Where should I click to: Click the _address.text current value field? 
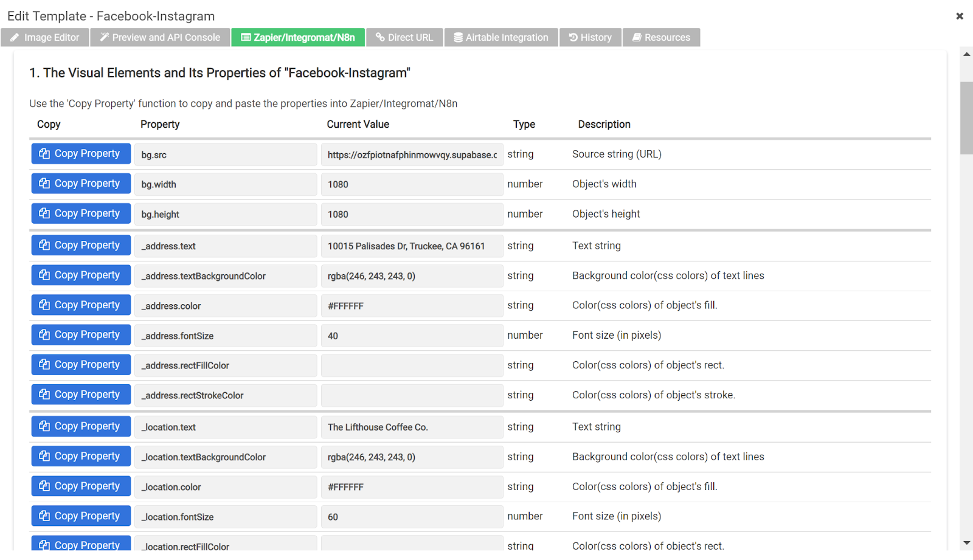tap(412, 246)
